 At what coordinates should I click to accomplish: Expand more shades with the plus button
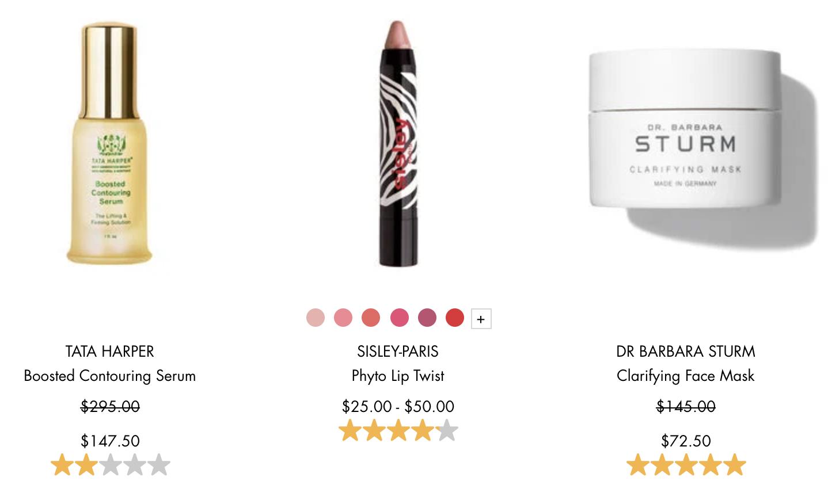pos(481,319)
